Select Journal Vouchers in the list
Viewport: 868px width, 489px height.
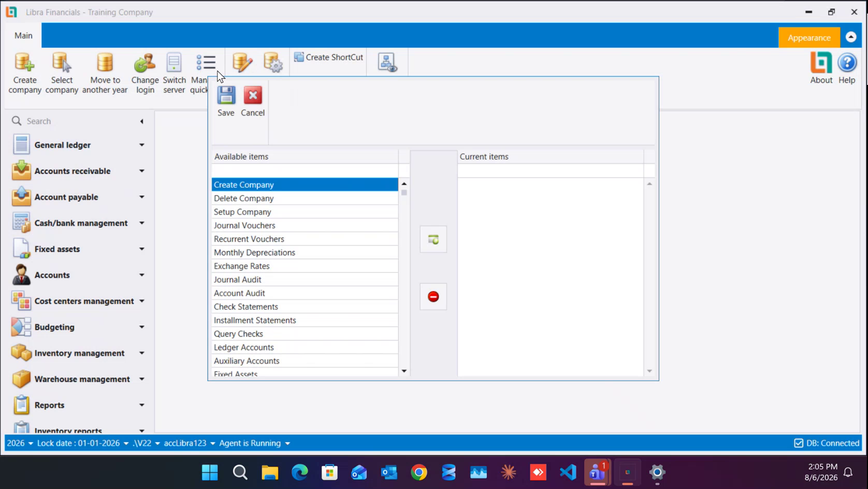(x=305, y=225)
